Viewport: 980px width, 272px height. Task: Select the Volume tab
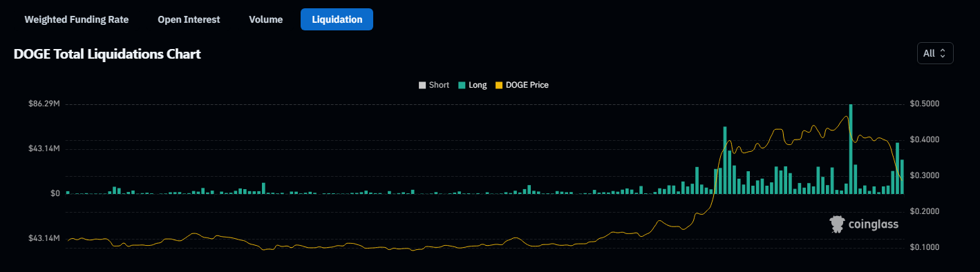pos(266,19)
